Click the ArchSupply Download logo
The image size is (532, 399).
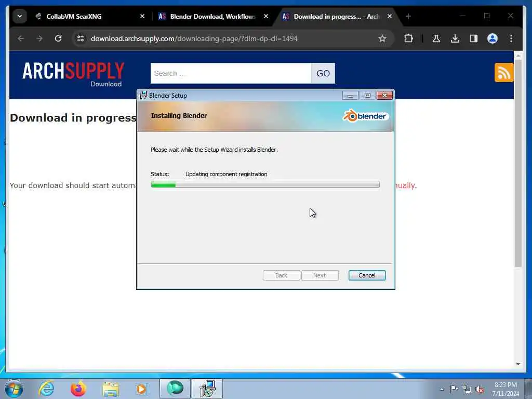(73, 74)
